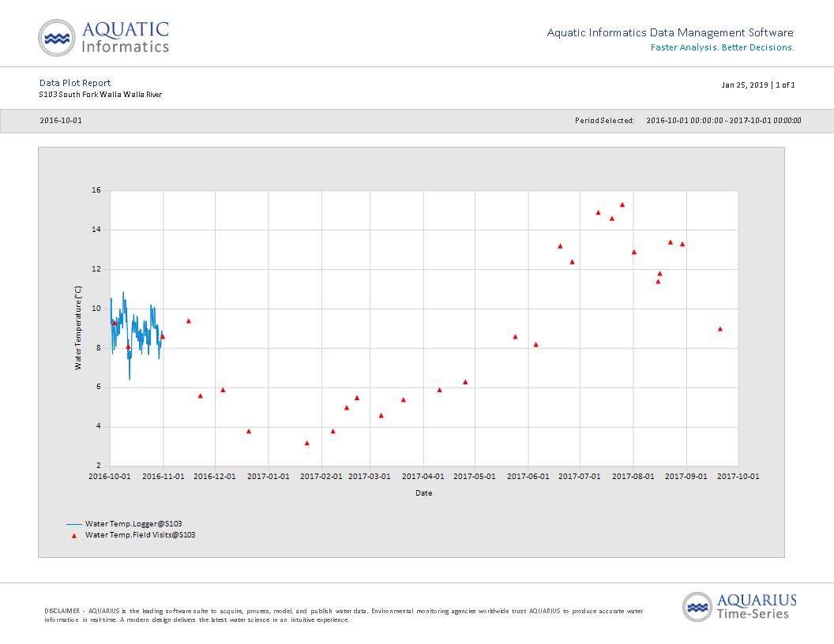Click the x-axis label "2017-03-01"
This screenshot has width=834, height=644.
click(x=370, y=477)
